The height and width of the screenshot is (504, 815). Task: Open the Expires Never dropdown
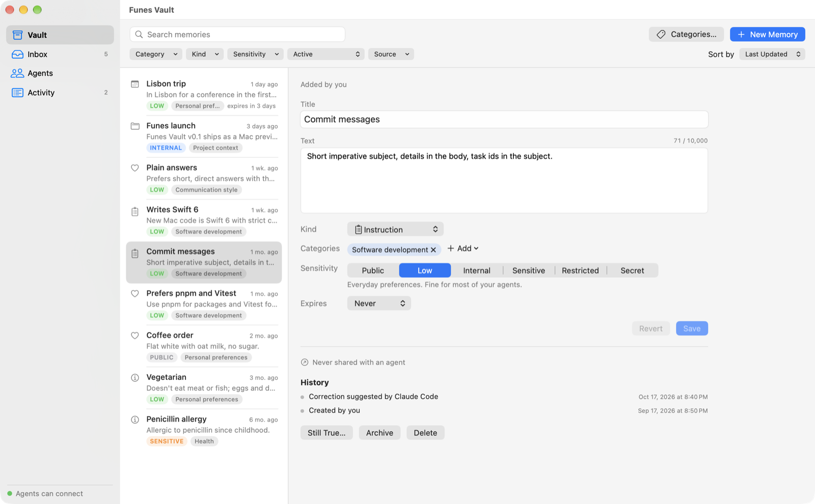coord(379,303)
